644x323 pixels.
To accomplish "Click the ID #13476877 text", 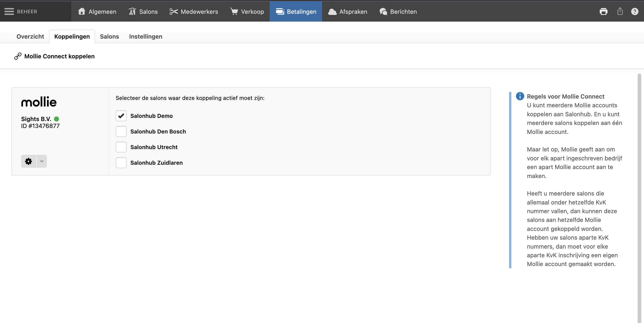I will tap(40, 126).
